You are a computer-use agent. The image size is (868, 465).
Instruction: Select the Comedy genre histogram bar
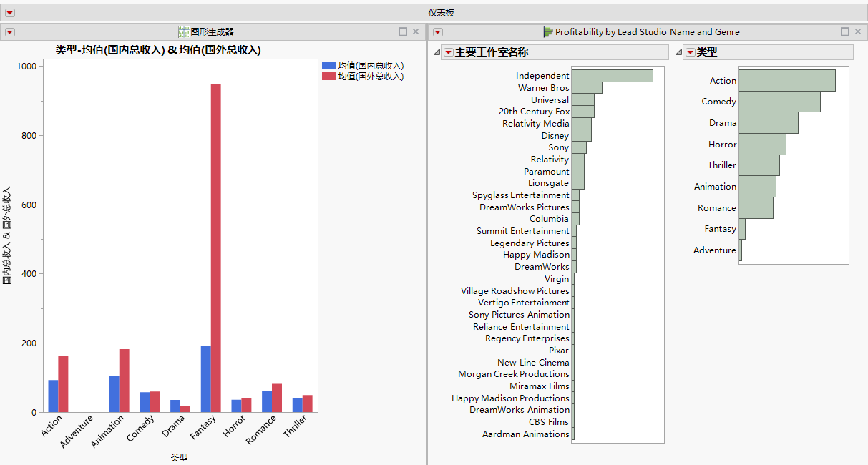[780, 102]
